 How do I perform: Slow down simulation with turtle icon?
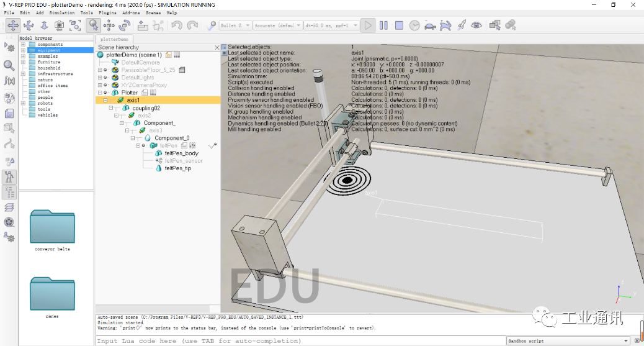click(x=429, y=25)
